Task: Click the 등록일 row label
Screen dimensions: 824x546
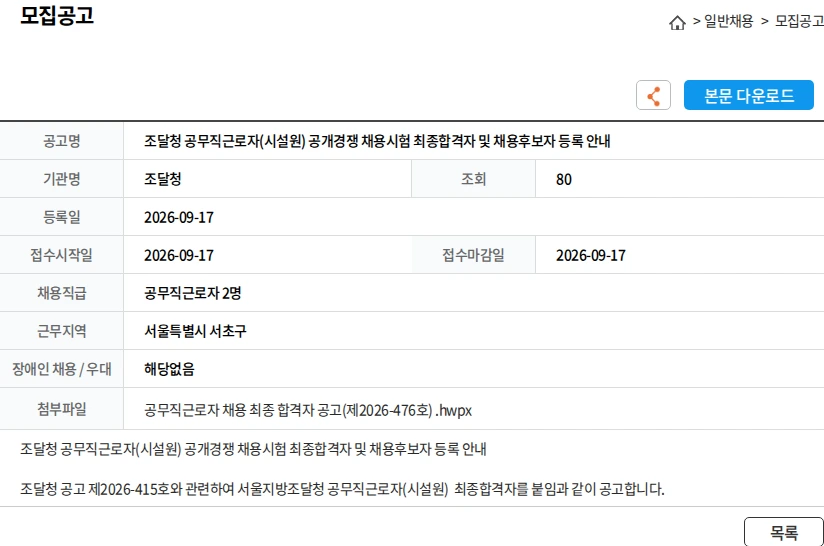Action: [61, 217]
